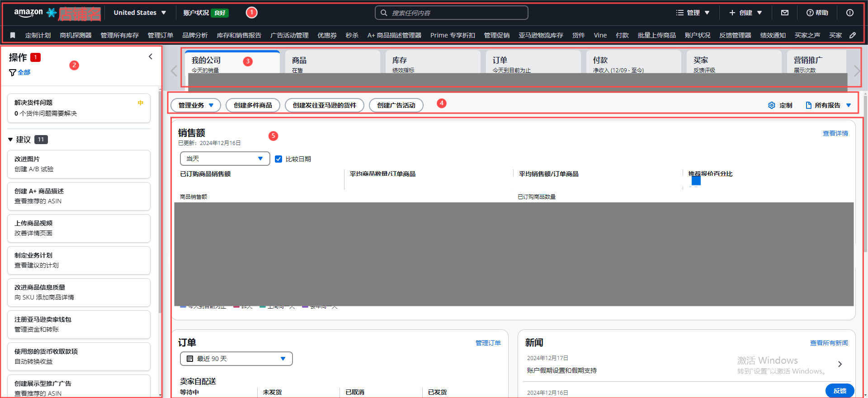Open the 注册亚马逊卖家钱包 suggestion card

(79, 324)
